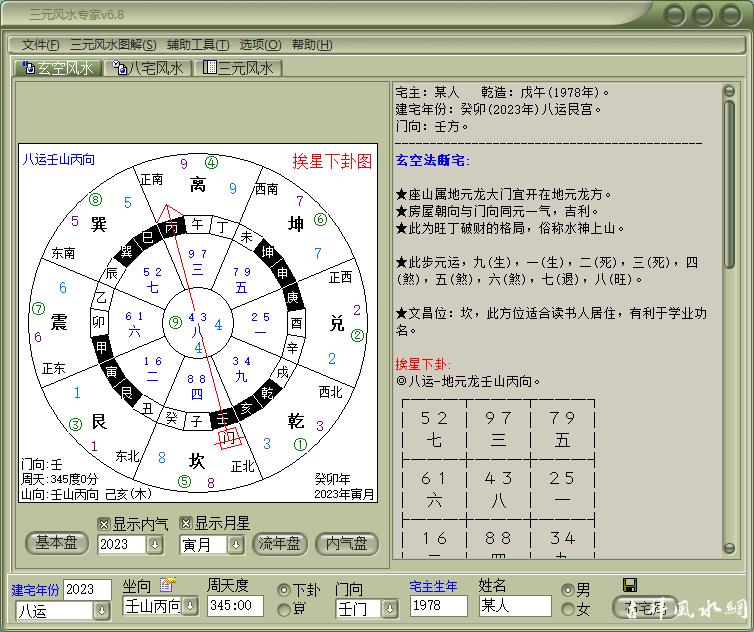754x632 pixels.
Task: Click the 周天度 input field showing 345:00
Action: [235, 606]
